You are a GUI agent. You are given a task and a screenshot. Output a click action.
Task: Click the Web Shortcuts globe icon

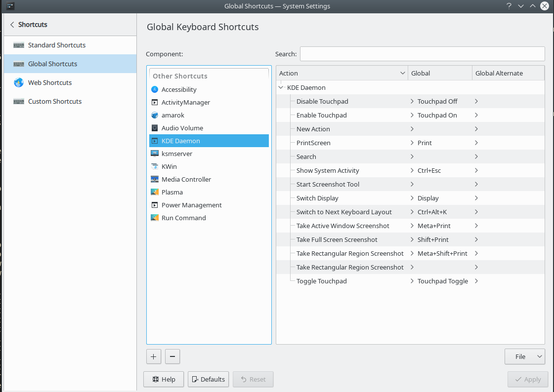19,82
